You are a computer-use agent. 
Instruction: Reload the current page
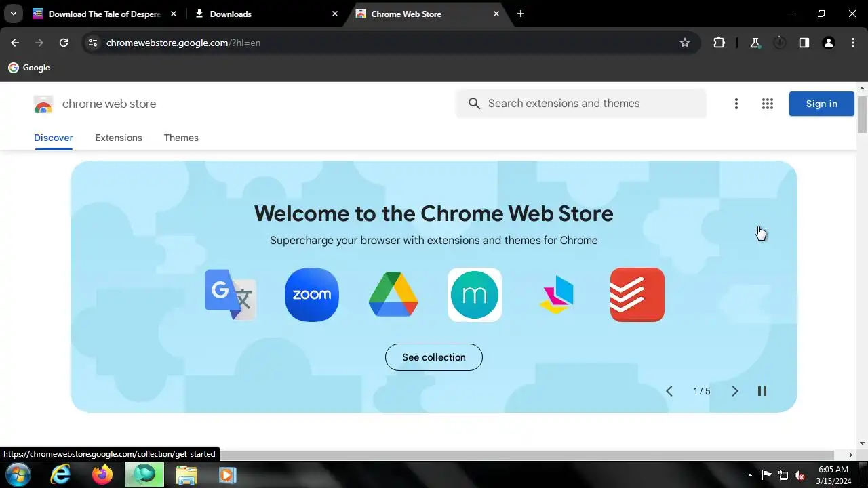pos(64,43)
